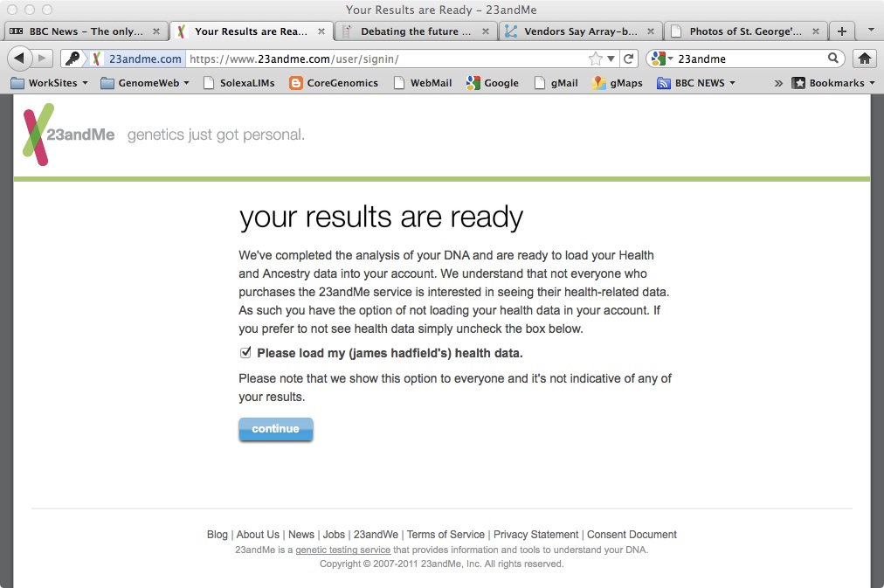884x588 pixels.
Task: Click the search magnifier icon
Action: click(x=832, y=58)
